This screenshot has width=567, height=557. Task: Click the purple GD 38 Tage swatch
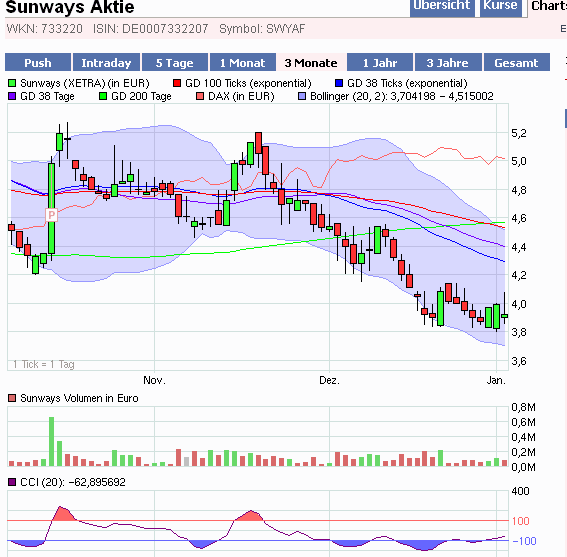pyautogui.click(x=12, y=96)
